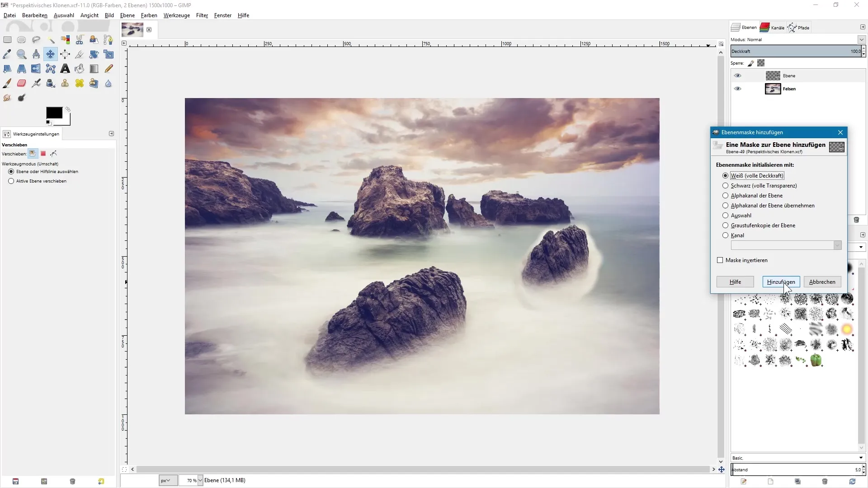Click the black foreground color swatch
Viewport: 868px width, 488px height.
[54, 113]
